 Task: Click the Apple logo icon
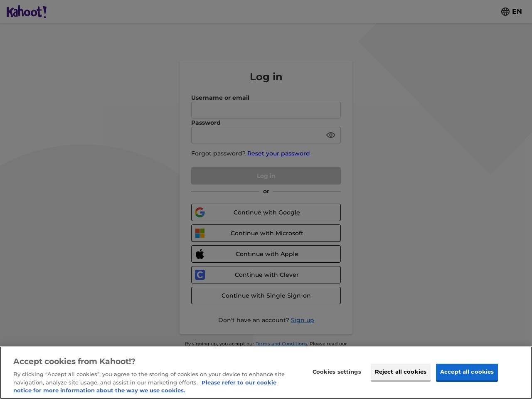pos(200,254)
